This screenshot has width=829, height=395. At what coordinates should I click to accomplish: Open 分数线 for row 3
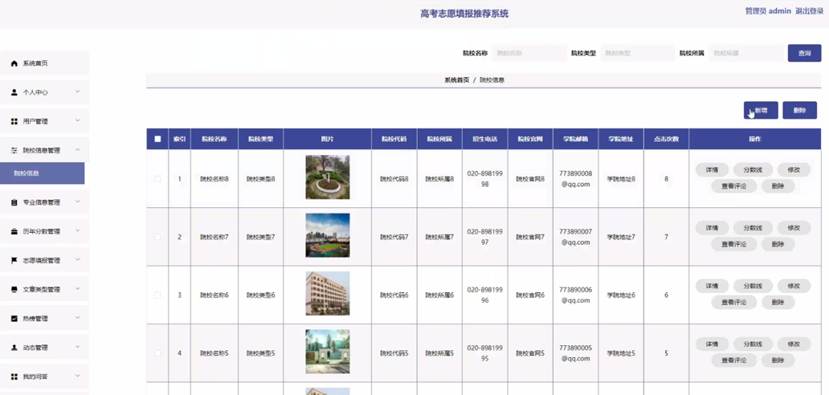click(752, 286)
